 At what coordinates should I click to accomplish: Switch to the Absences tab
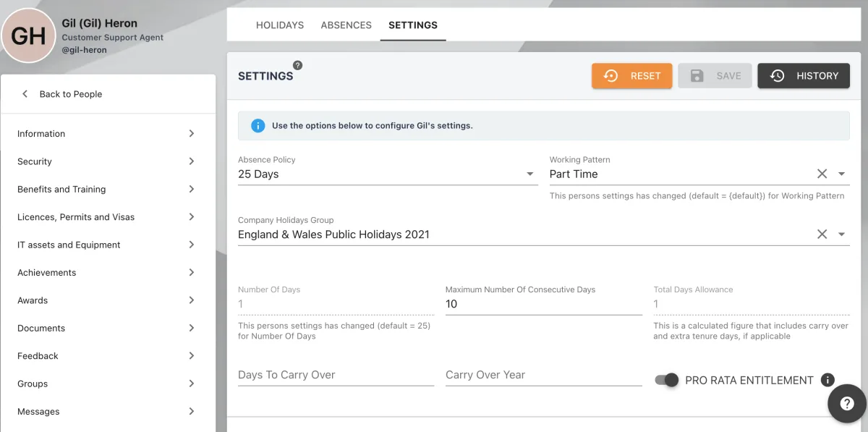(346, 25)
